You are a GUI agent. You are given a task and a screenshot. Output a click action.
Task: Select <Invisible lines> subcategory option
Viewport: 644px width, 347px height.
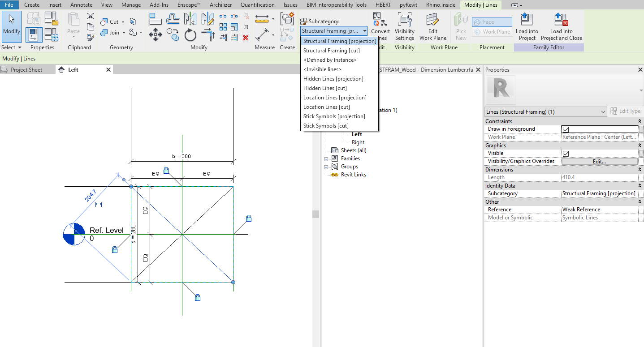click(x=322, y=69)
